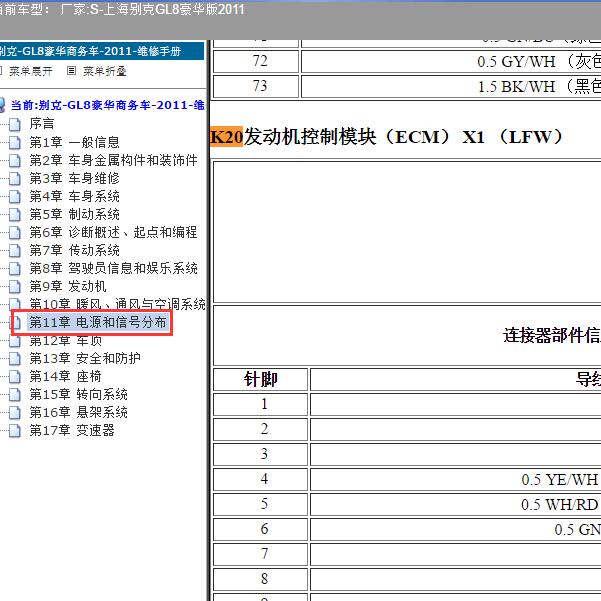
Task: Open chapter 第14章 座椅
Action: 65,376
